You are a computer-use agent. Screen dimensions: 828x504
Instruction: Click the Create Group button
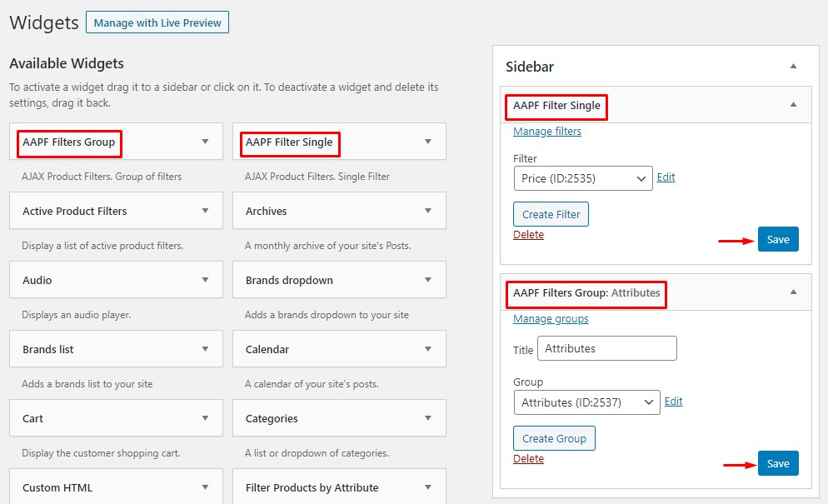pos(554,438)
